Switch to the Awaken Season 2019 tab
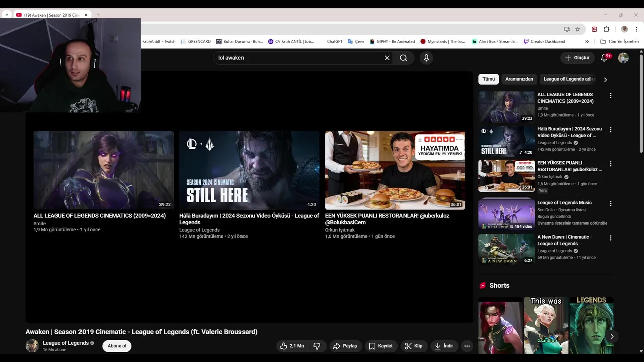The image size is (644, 362). [51, 15]
